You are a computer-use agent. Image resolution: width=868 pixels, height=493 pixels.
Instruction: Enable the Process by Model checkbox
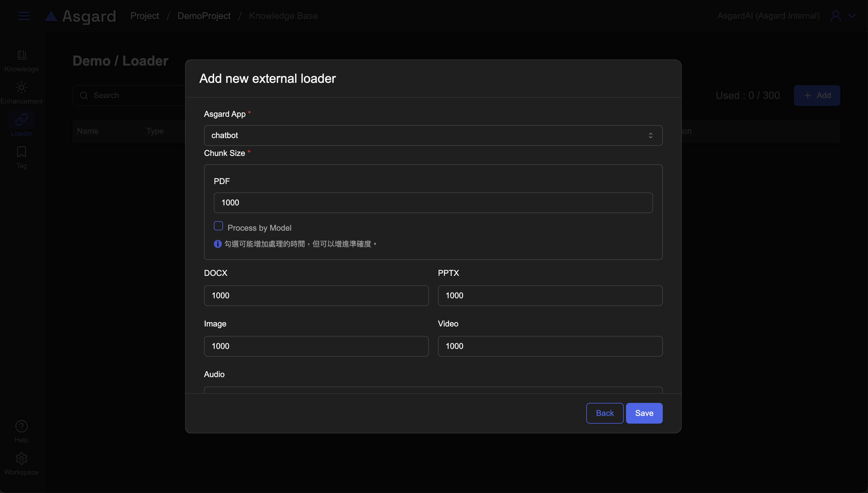[218, 226]
